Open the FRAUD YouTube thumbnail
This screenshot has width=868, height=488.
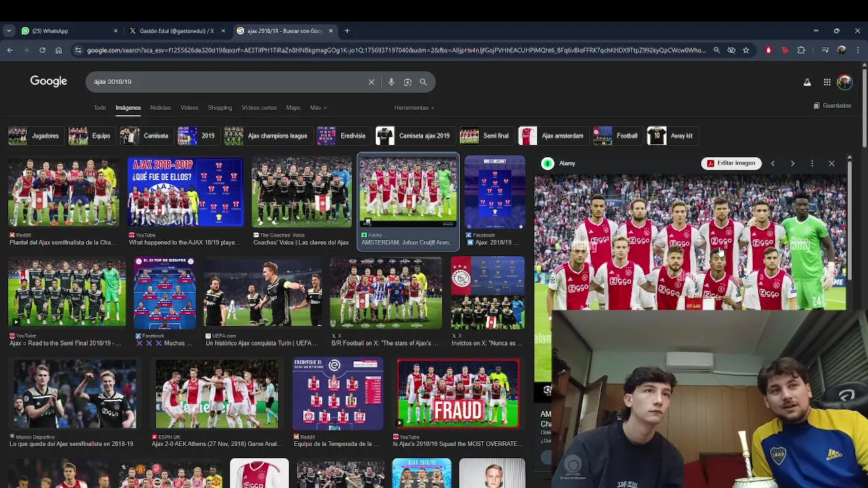pyautogui.click(x=458, y=394)
